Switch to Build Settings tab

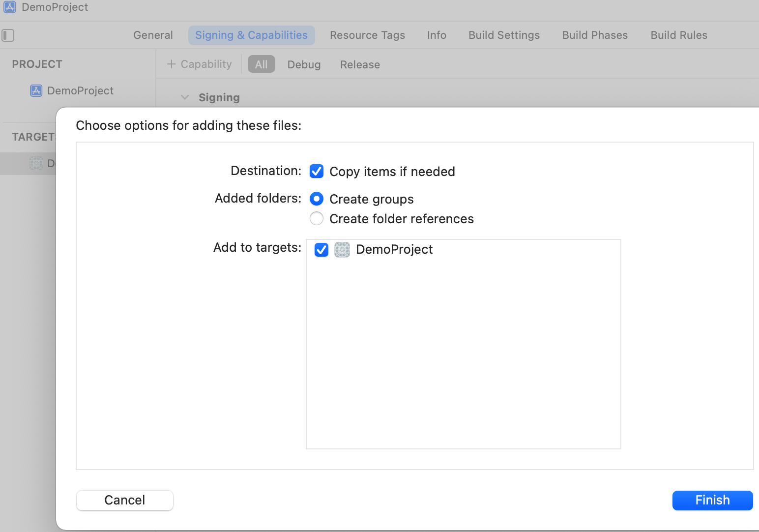tap(504, 35)
